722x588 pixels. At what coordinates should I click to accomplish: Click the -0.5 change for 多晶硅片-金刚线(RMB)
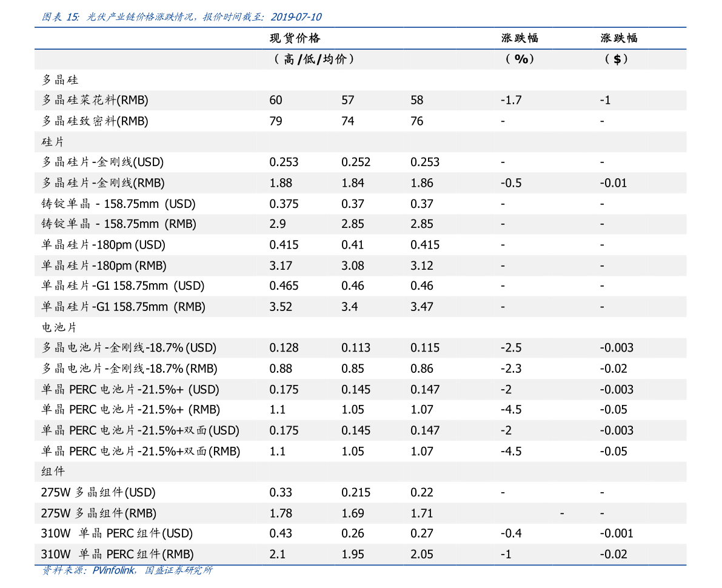(511, 183)
